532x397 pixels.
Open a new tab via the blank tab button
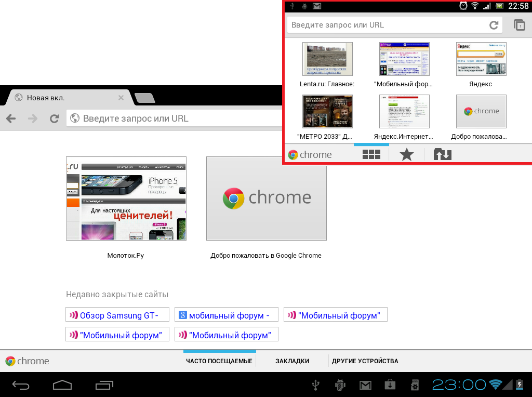coord(145,98)
